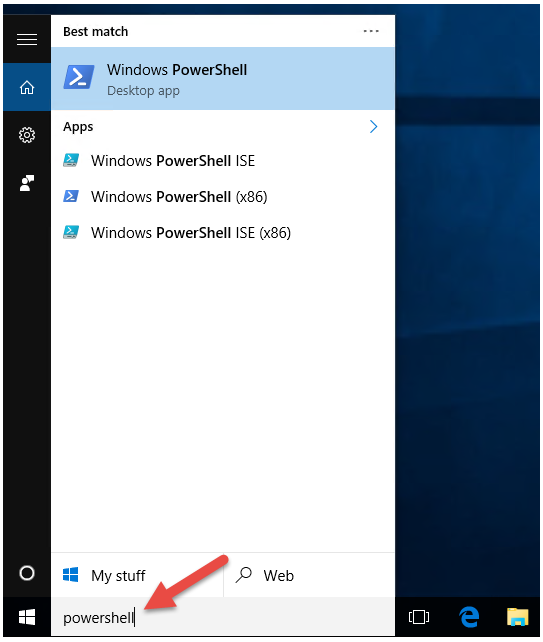The height and width of the screenshot is (642, 543).
Task: Click the Windows PowerShell ISE icon
Action: (x=71, y=160)
